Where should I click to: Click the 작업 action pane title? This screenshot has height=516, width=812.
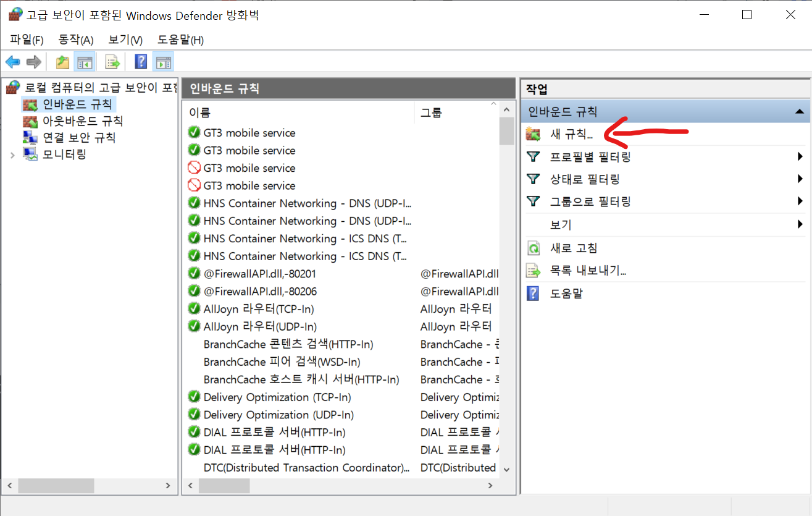click(x=537, y=89)
